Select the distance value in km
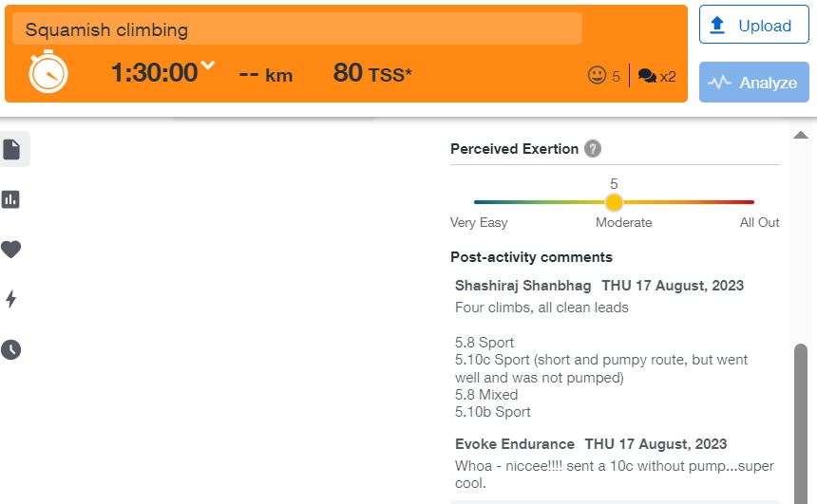The width and height of the screenshot is (817, 504). (x=265, y=73)
